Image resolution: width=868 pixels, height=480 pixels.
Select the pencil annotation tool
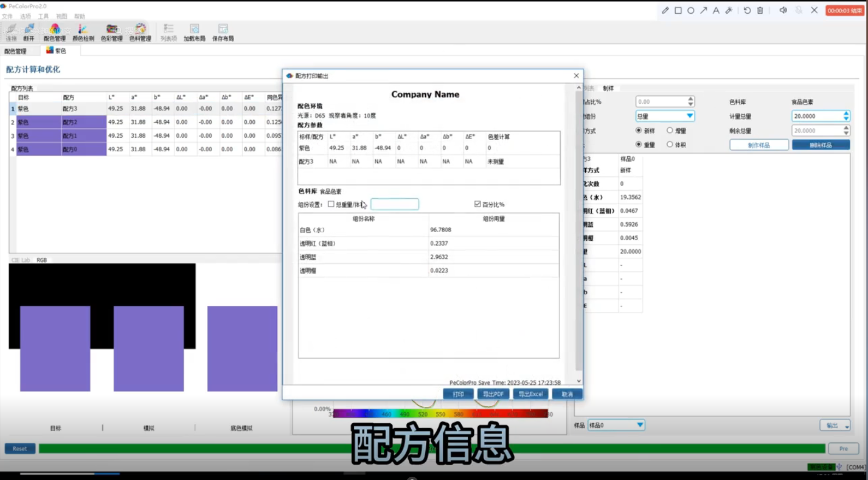(665, 10)
